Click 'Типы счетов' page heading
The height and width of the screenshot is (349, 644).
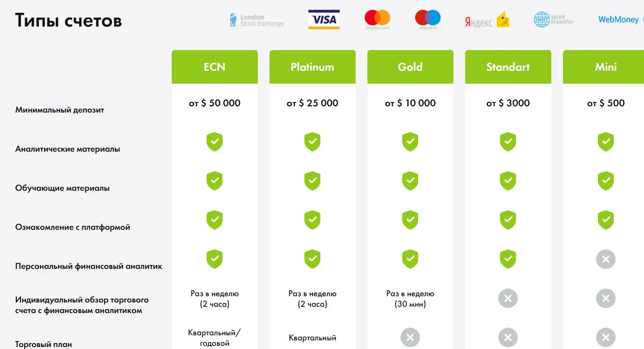click(68, 20)
